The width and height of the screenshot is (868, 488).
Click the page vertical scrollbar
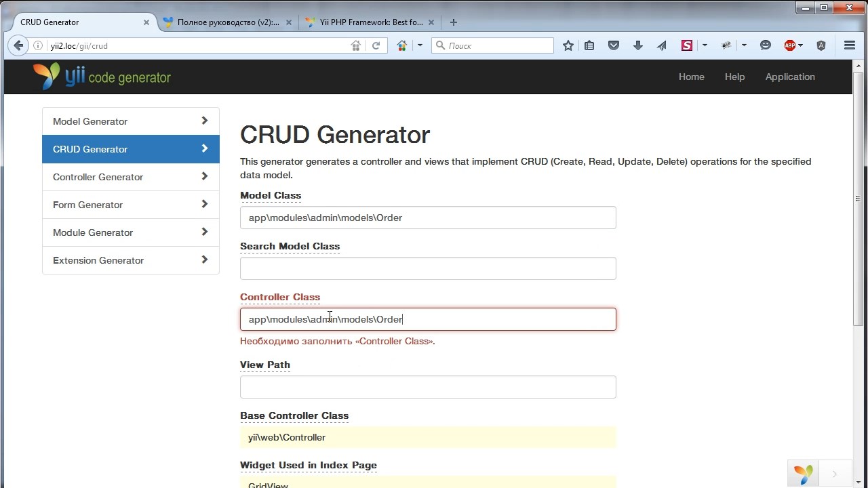[858, 203]
